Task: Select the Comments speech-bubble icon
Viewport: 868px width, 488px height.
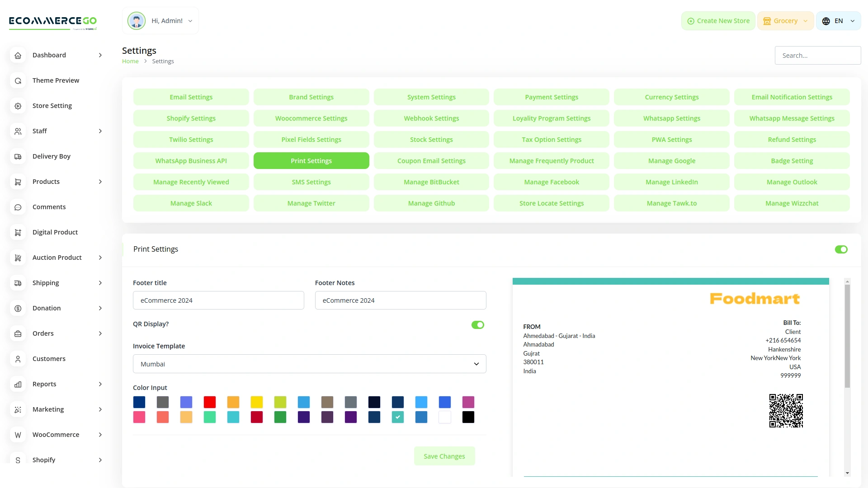Action: coord(18,207)
